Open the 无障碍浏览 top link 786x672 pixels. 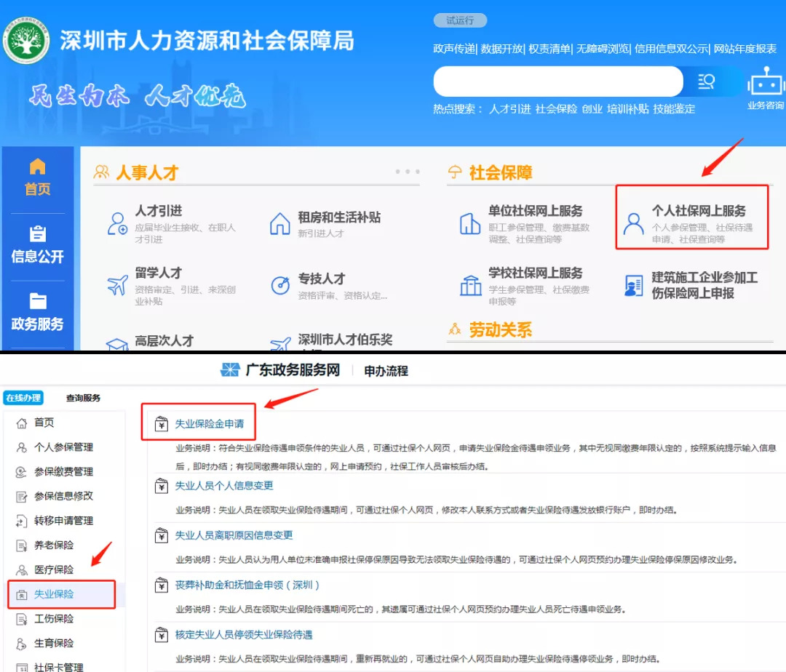coord(602,49)
